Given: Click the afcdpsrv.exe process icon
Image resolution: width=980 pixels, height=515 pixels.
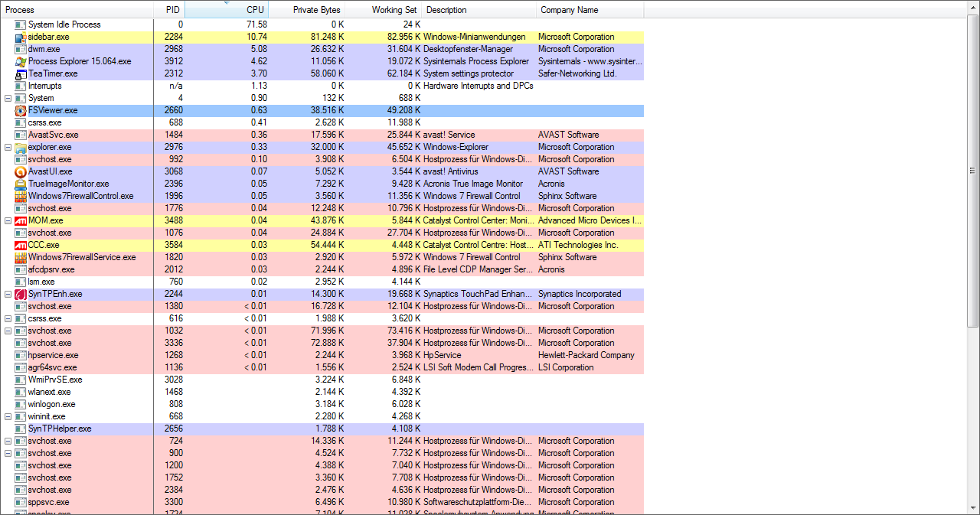Looking at the screenshot, I should (x=21, y=269).
